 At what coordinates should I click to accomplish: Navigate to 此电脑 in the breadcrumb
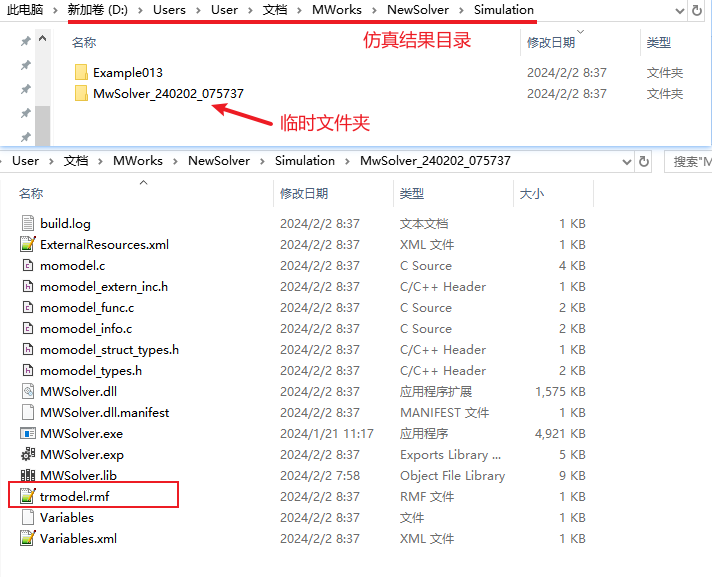pos(24,10)
